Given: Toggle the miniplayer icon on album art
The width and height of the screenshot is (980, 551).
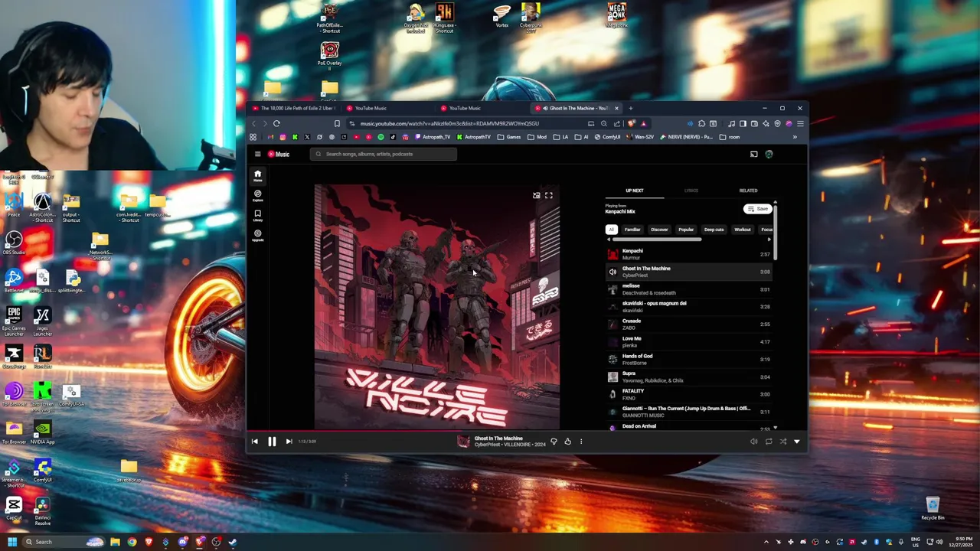Looking at the screenshot, I should click(537, 195).
